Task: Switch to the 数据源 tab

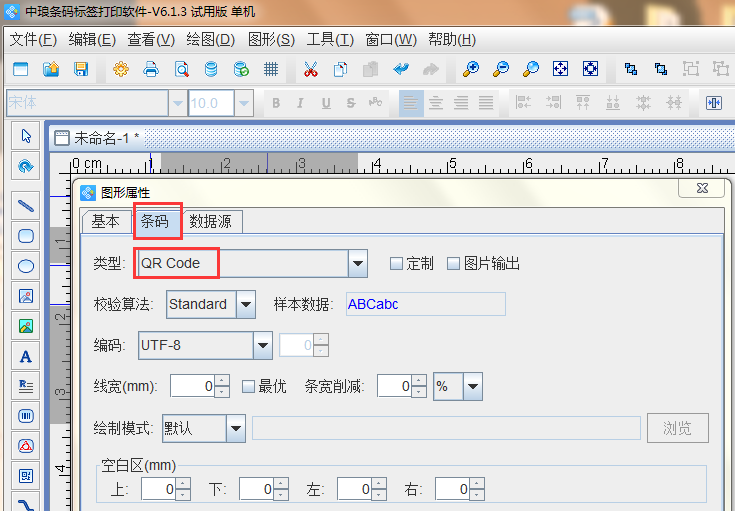Action: (x=216, y=222)
